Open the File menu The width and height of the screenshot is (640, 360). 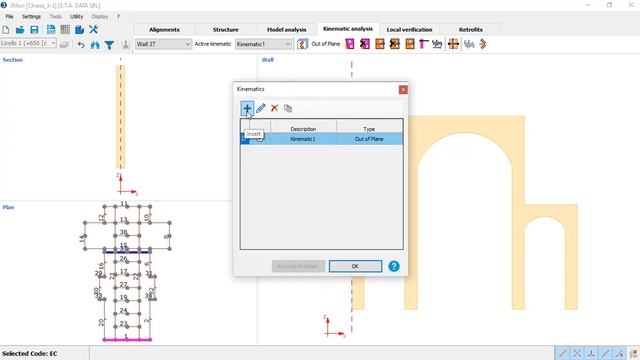click(x=9, y=16)
